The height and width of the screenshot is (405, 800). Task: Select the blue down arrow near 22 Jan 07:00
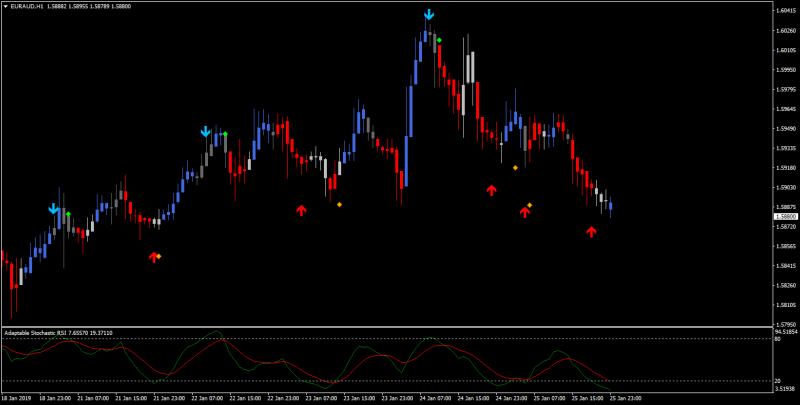click(x=206, y=132)
